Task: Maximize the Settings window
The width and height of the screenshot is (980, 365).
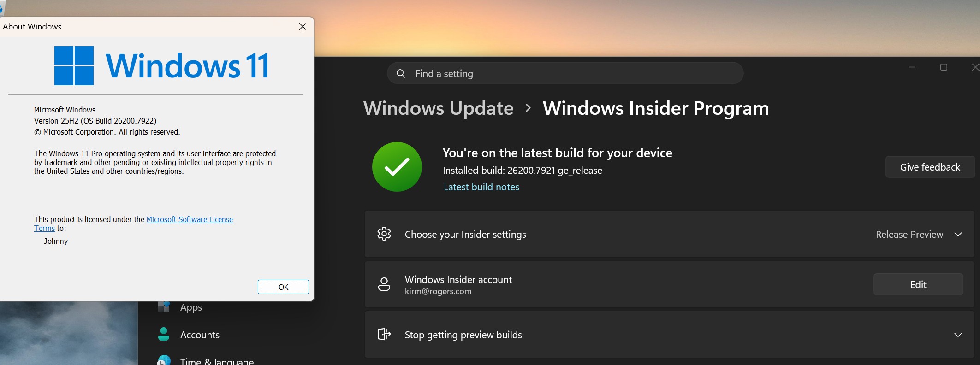Action: [x=944, y=67]
